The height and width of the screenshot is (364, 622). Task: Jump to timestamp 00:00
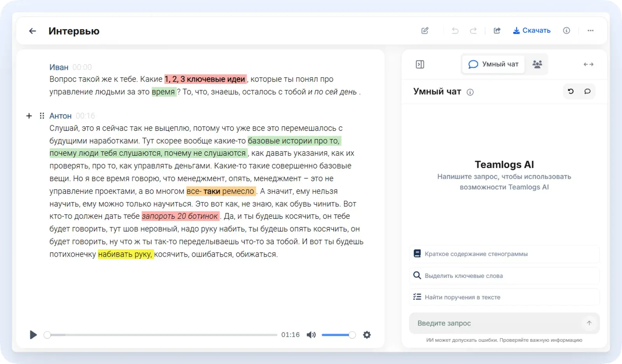pyautogui.click(x=82, y=67)
